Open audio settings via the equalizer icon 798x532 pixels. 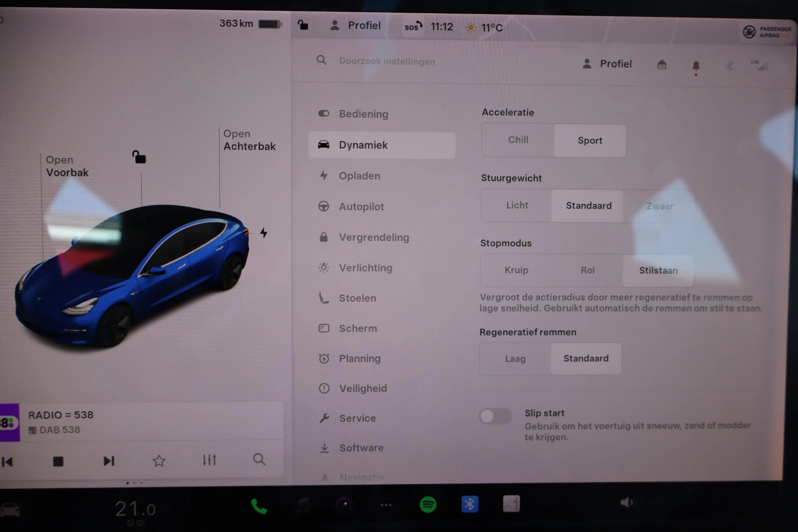[209, 460]
